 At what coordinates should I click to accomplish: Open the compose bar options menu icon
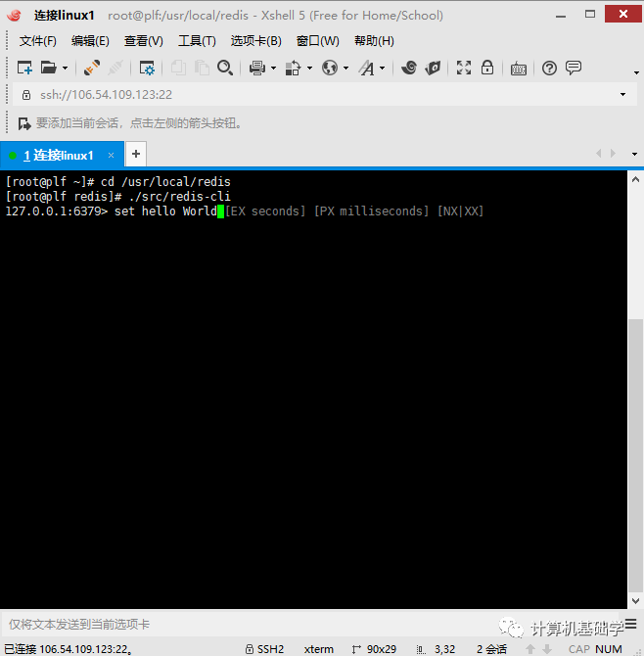click(630, 625)
